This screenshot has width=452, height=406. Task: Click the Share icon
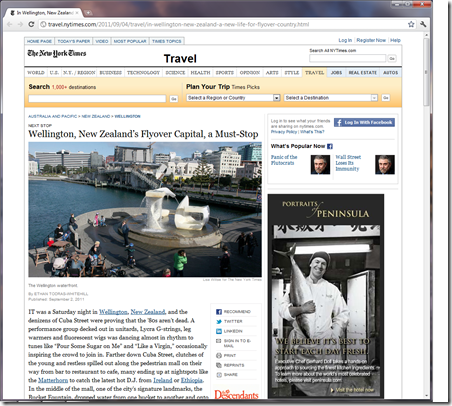(219, 375)
